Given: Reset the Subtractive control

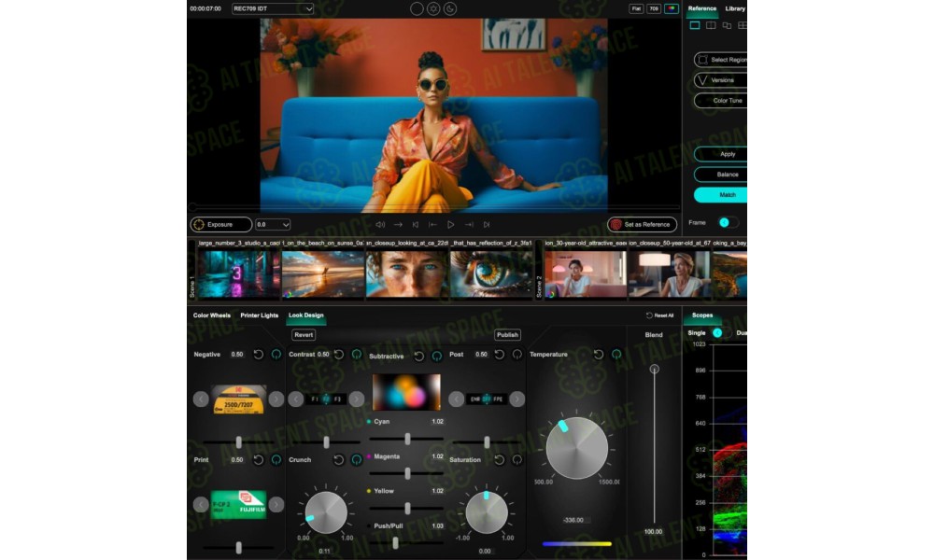Looking at the screenshot, I should point(418,356).
